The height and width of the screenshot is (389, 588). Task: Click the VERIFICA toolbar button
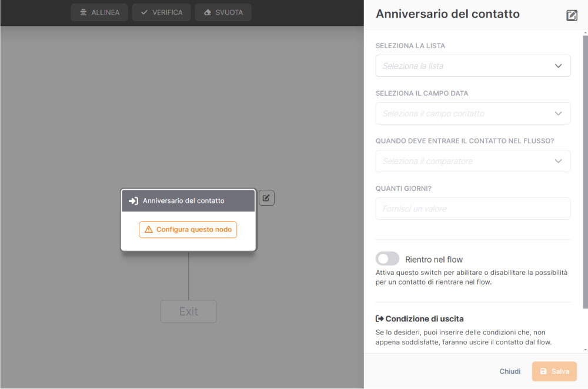click(161, 12)
